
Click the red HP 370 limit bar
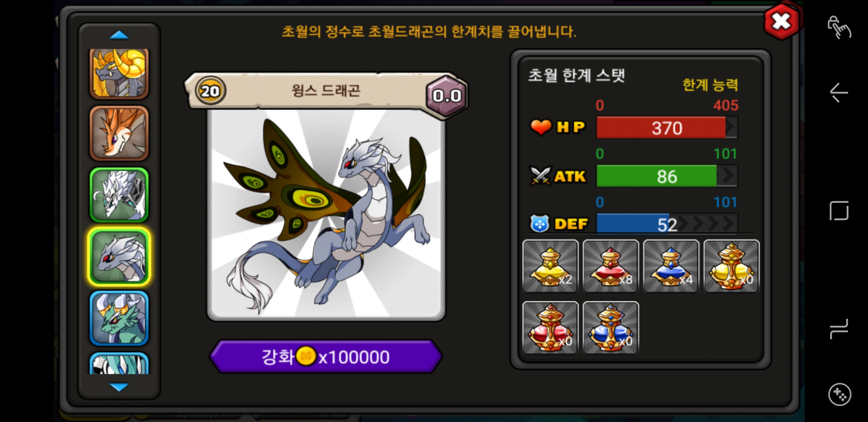coord(667,127)
